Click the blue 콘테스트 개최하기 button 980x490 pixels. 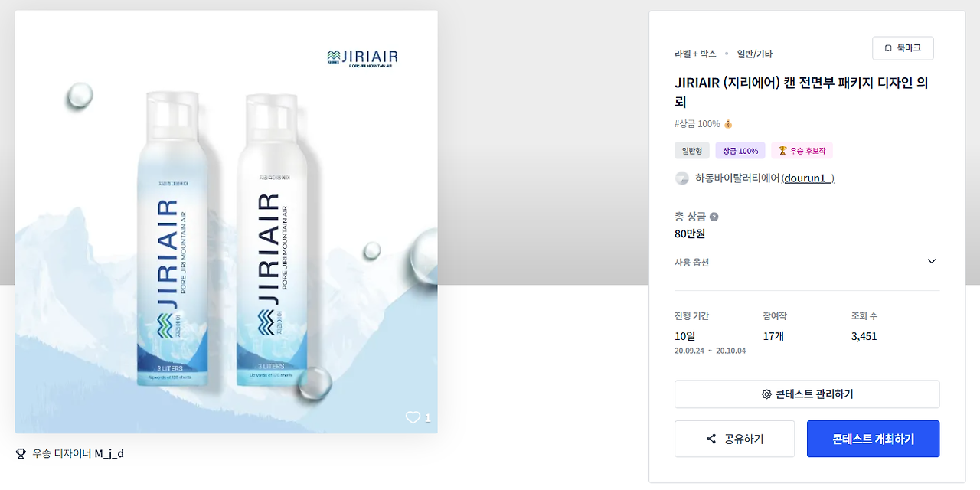point(873,439)
